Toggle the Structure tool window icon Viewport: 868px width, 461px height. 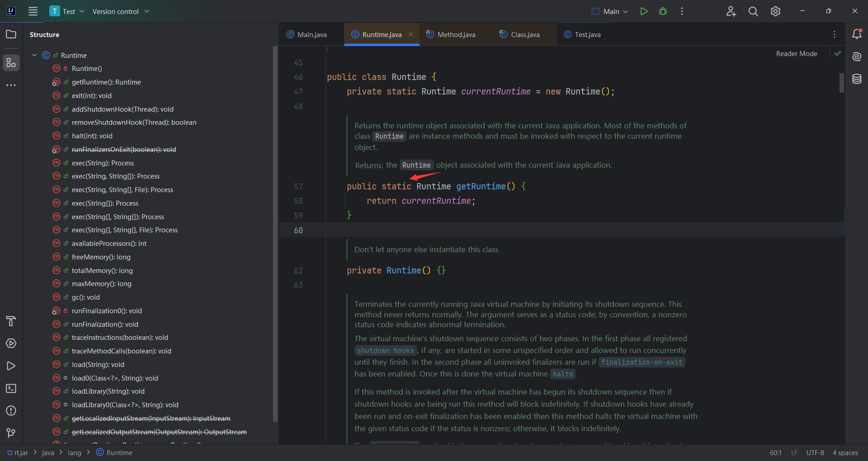pyautogui.click(x=11, y=63)
